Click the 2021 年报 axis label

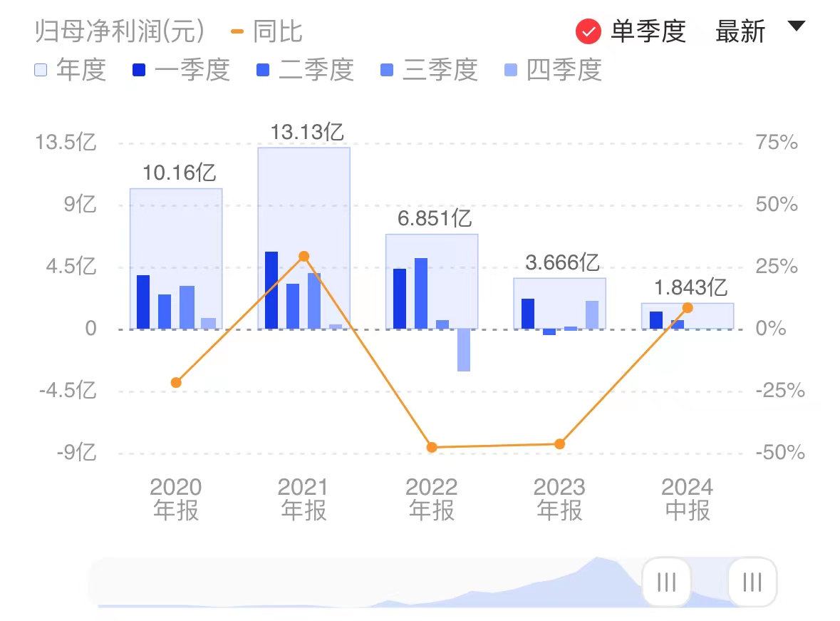pyautogui.click(x=304, y=499)
